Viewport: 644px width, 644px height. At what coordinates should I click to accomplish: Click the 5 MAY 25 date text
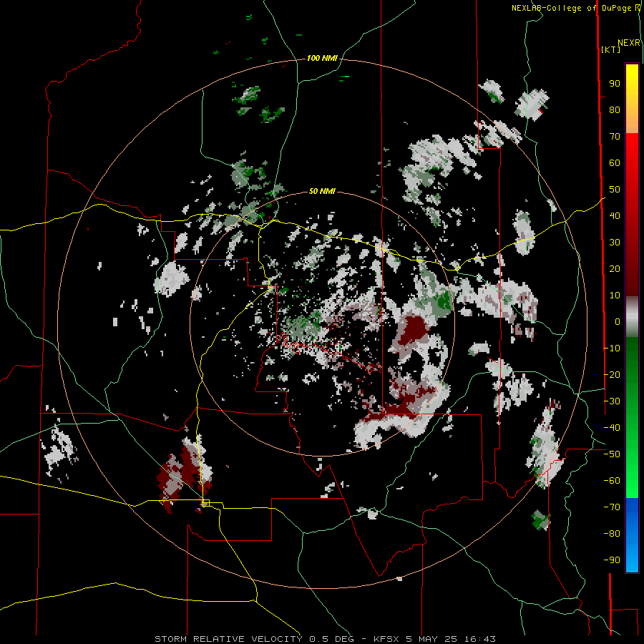click(x=431, y=639)
